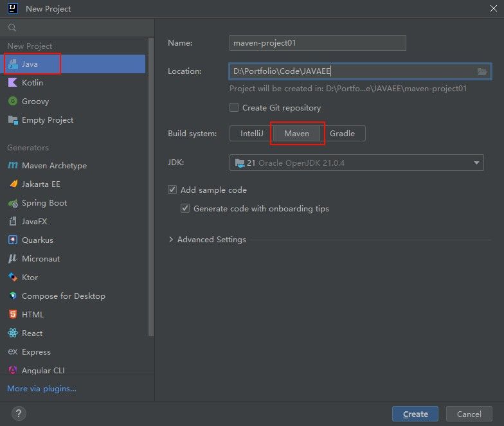Click the Empty Project folder icon
Viewport: 504px width, 426px height.
13,120
